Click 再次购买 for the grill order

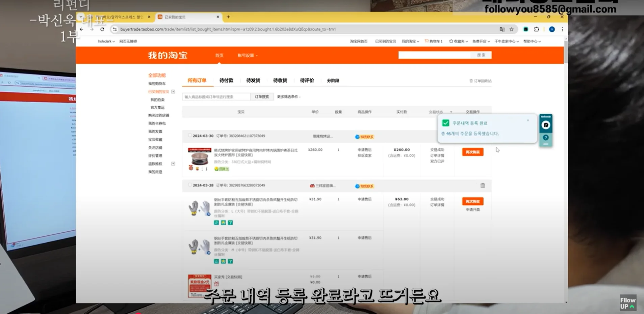(472, 152)
